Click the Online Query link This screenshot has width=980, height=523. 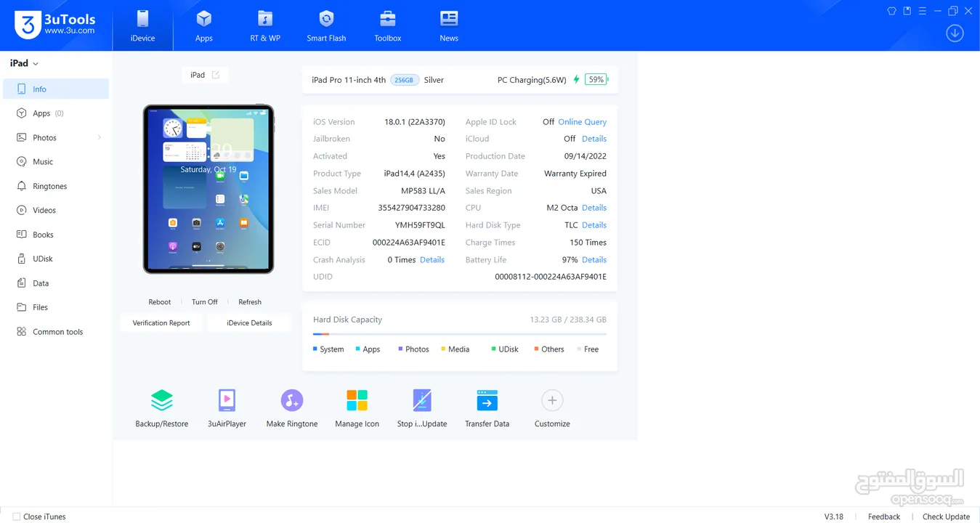[582, 122]
